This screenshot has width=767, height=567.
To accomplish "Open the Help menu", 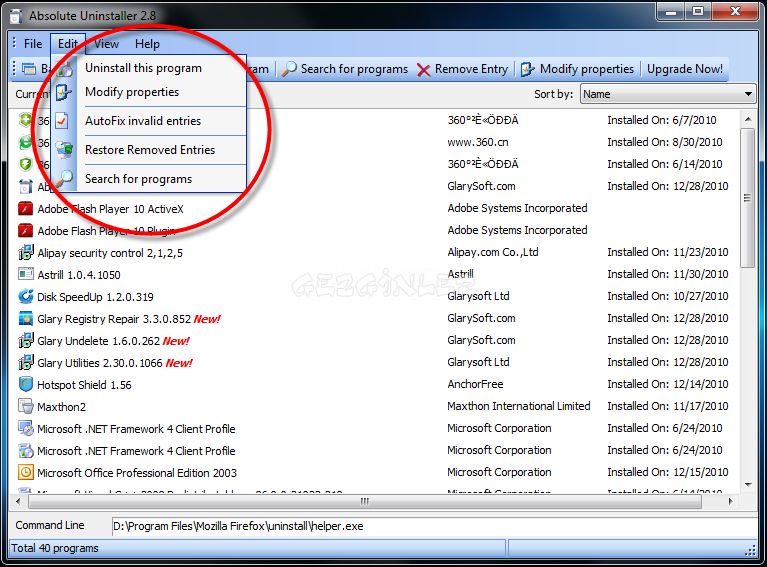I will tap(147, 44).
